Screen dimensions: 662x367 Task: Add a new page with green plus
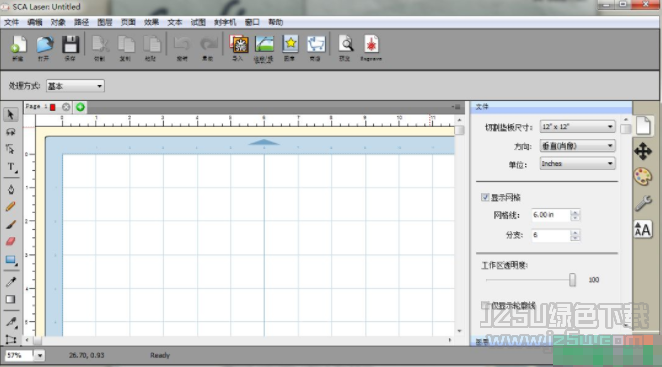80,107
